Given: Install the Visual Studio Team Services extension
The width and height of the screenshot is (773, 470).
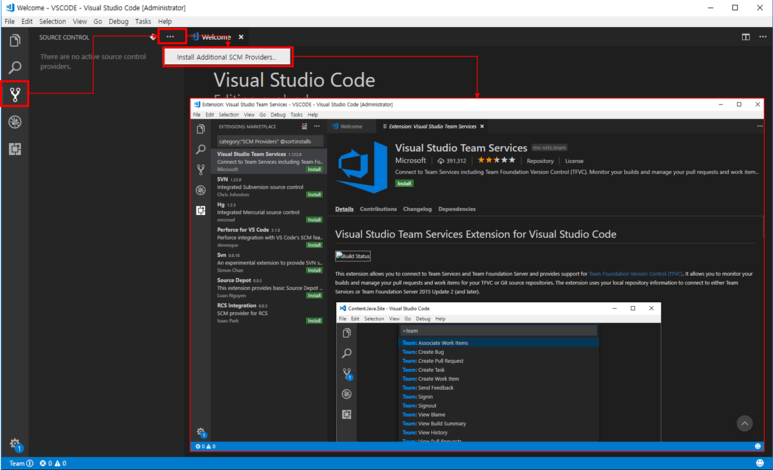Looking at the screenshot, I should pos(404,183).
